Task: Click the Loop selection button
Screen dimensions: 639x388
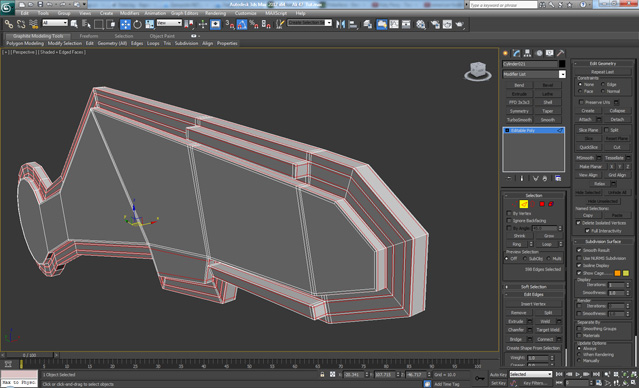Action: pyautogui.click(x=546, y=244)
